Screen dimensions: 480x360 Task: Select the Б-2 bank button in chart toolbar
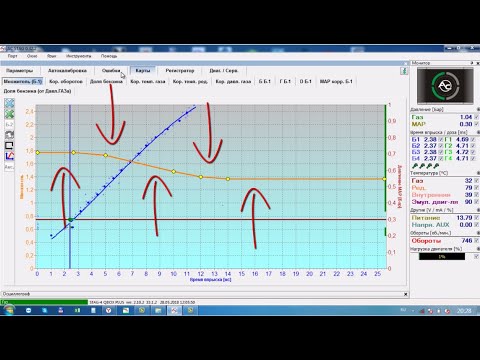click(9, 125)
